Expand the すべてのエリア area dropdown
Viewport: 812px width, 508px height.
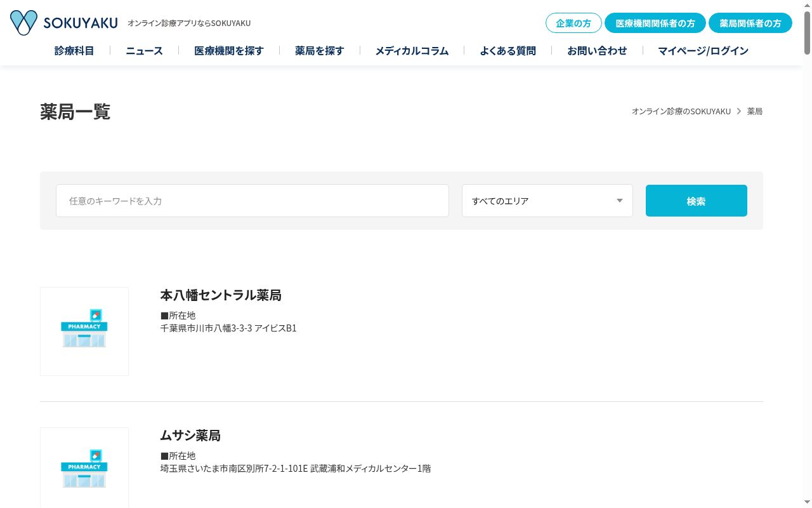547,201
